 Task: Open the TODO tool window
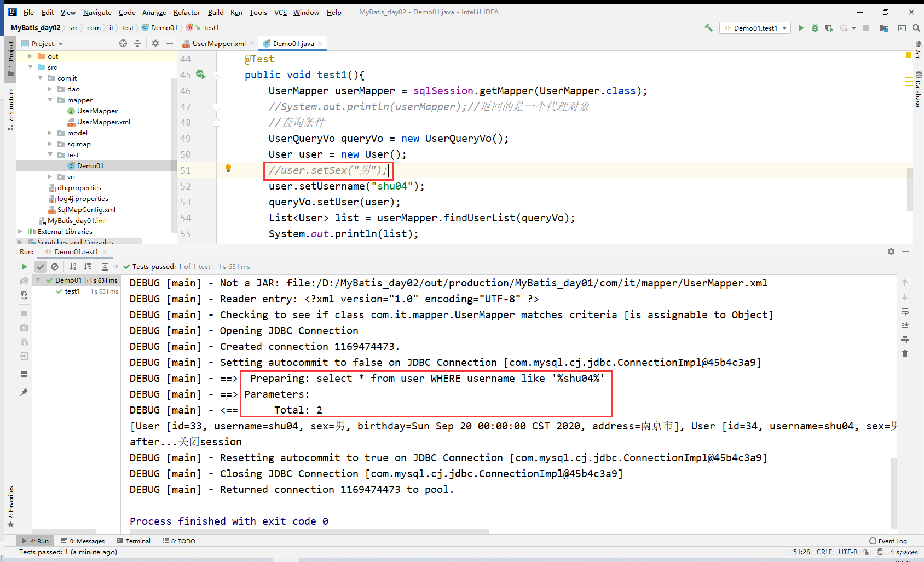pyautogui.click(x=179, y=541)
